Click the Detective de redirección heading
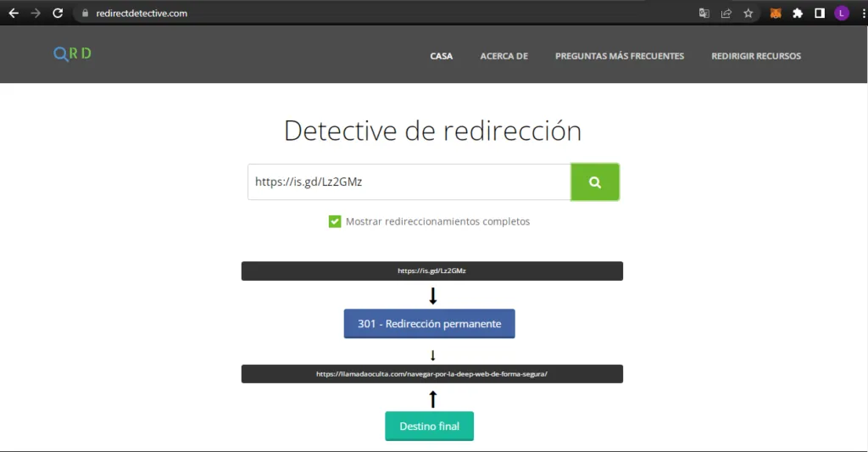 click(x=433, y=131)
